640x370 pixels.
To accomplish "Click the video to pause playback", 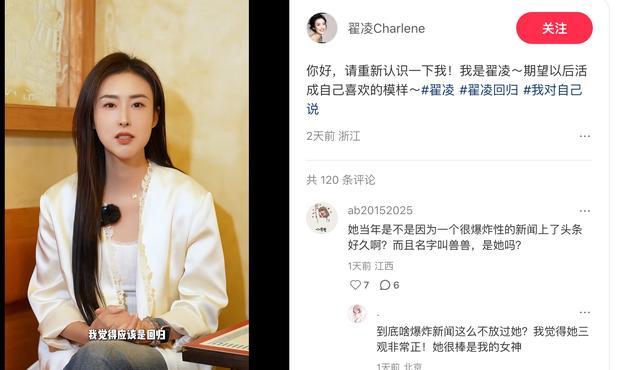I will click(x=127, y=185).
